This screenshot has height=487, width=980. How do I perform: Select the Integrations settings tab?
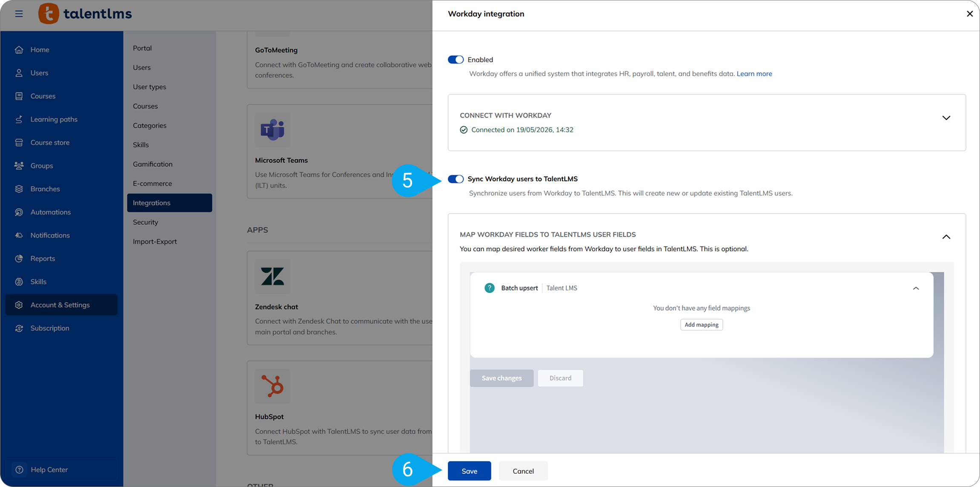click(x=169, y=203)
